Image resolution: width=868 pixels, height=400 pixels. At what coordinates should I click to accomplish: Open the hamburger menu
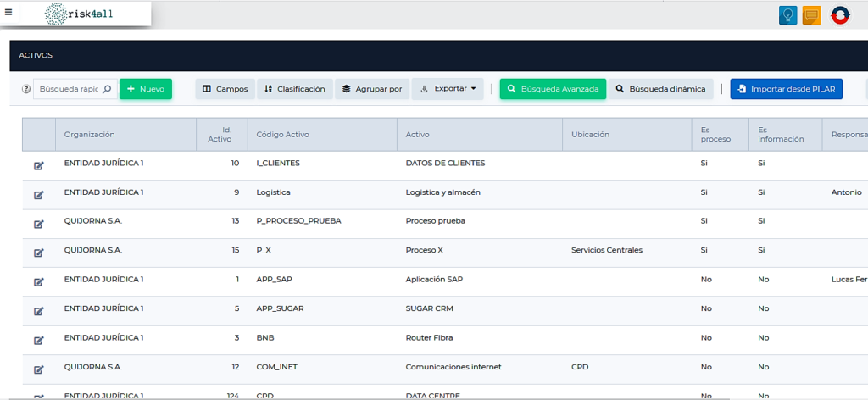tap(8, 12)
